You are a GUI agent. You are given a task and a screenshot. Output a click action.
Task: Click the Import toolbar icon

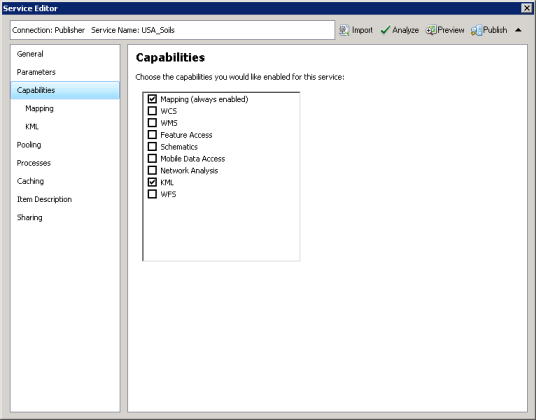click(x=344, y=30)
